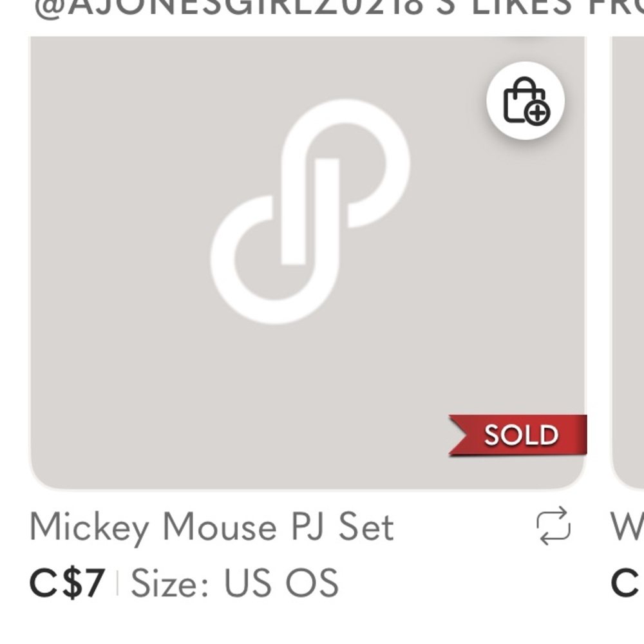Tap the add to bundle bag icon
This screenshot has height=644, width=644.
(x=526, y=101)
